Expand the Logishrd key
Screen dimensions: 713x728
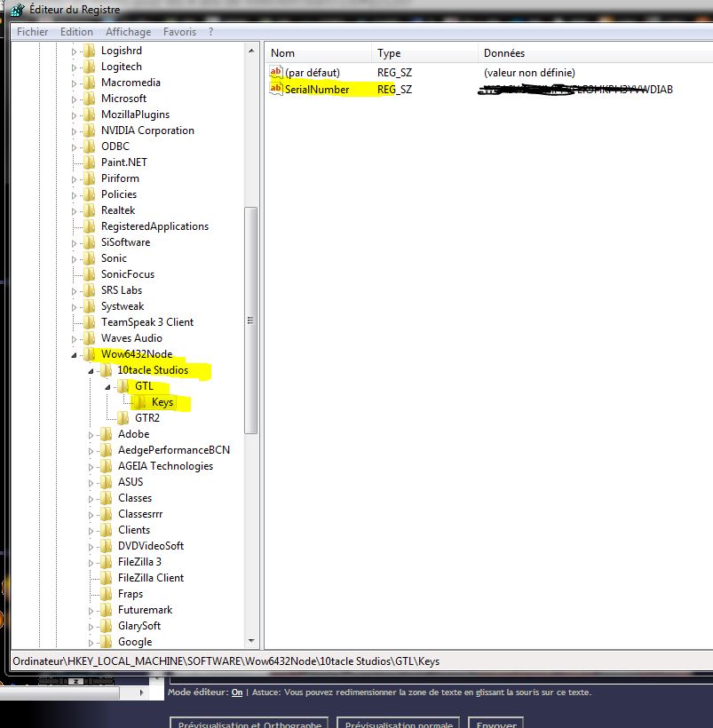[74, 51]
